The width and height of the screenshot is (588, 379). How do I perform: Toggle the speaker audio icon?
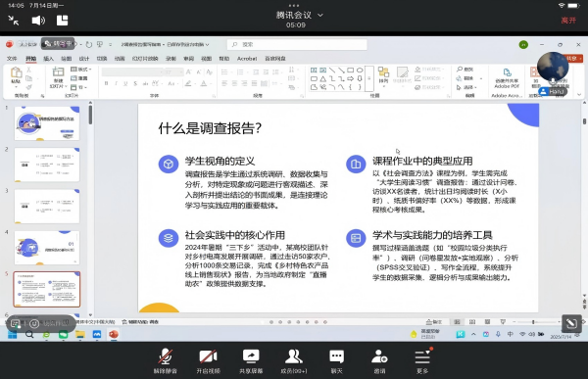click(x=38, y=21)
